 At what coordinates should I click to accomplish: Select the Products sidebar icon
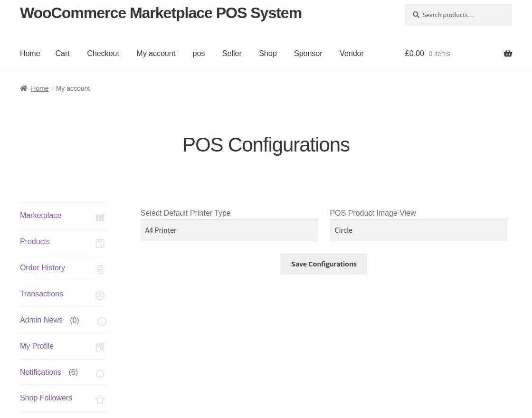click(100, 243)
